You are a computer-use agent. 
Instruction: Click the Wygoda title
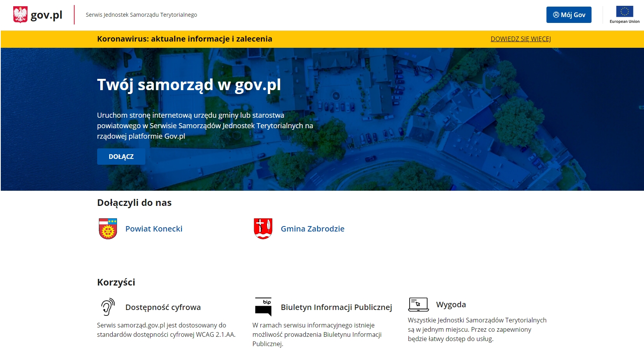[451, 305]
